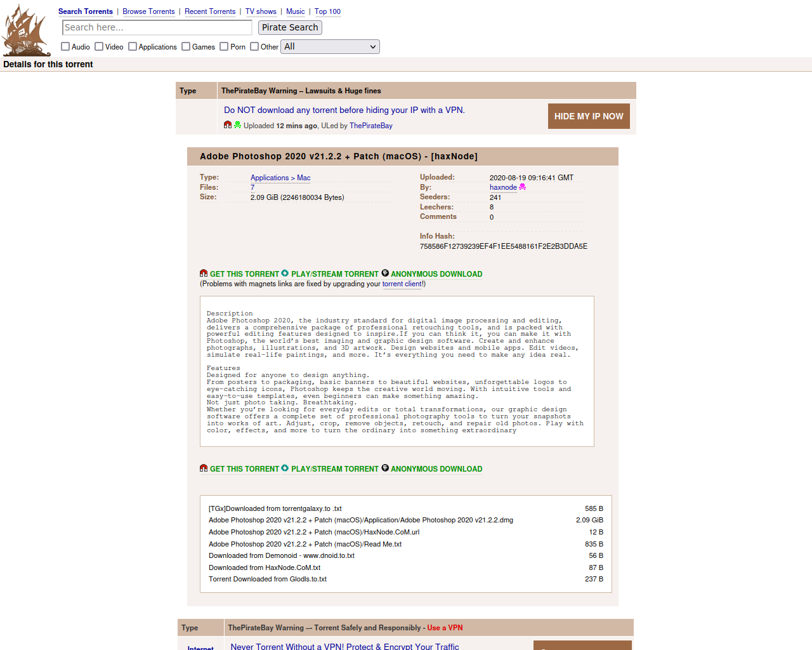
Task: Click the play icon below the Description box
Action: (285, 468)
